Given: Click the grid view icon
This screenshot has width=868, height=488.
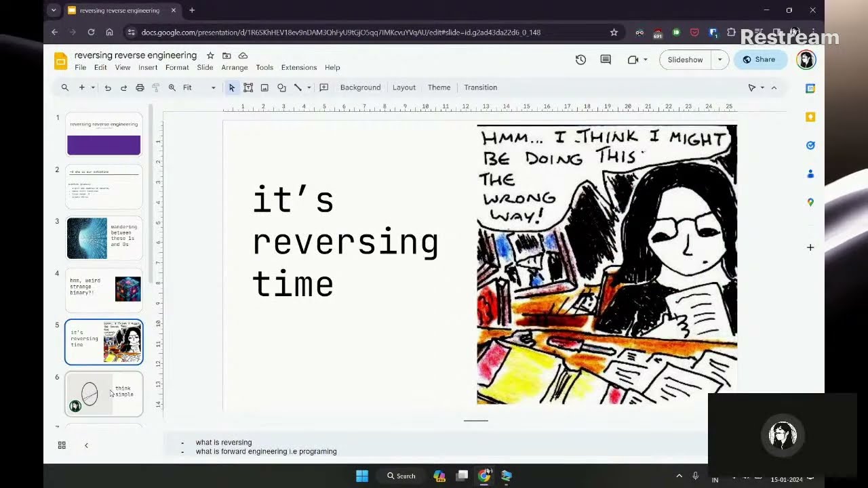Looking at the screenshot, I should 62,445.
